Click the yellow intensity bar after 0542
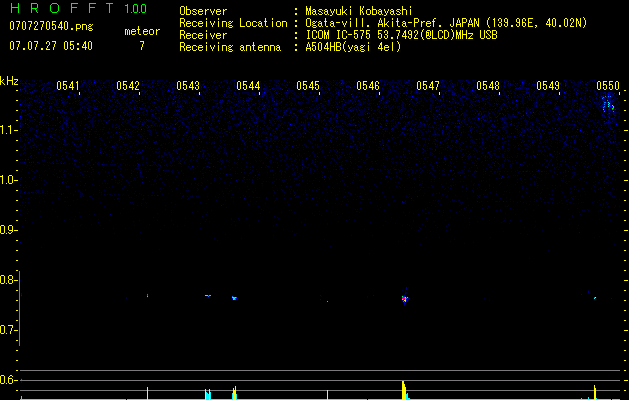629x400 pixels. click(147, 393)
